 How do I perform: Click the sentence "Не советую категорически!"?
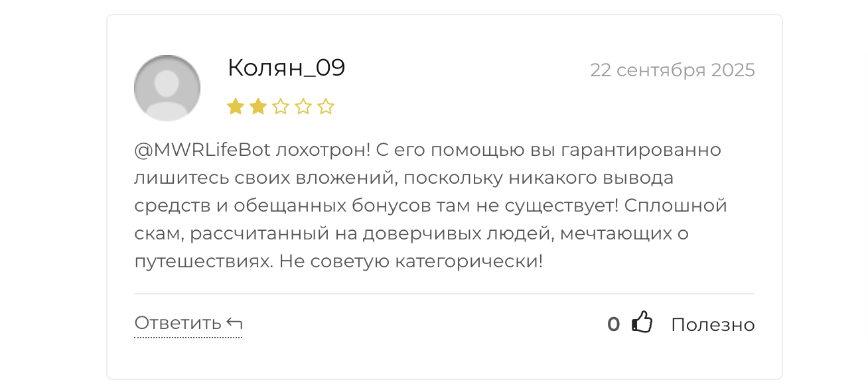coord(411,261)
